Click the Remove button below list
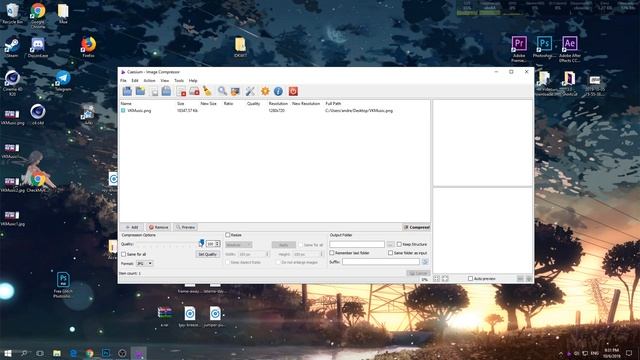The height and width of the screenshot is (360, 640). (x=158, y=227)
